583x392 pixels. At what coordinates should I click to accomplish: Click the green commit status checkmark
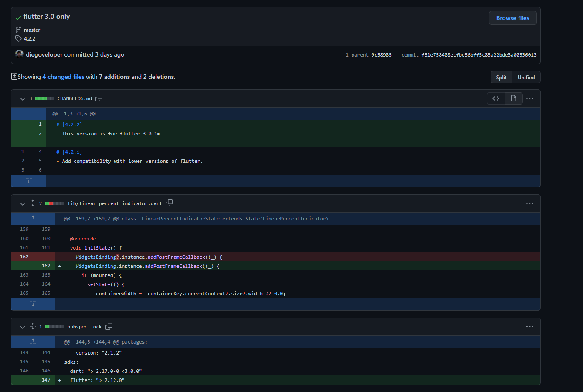tap(18, 18)
